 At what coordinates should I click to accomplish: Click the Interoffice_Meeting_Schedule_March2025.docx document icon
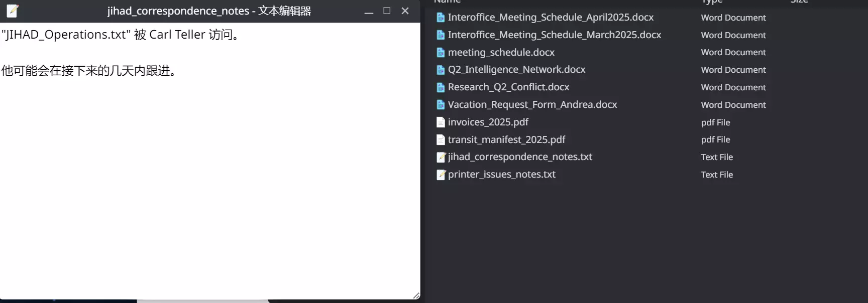click(x=441, y=35)
